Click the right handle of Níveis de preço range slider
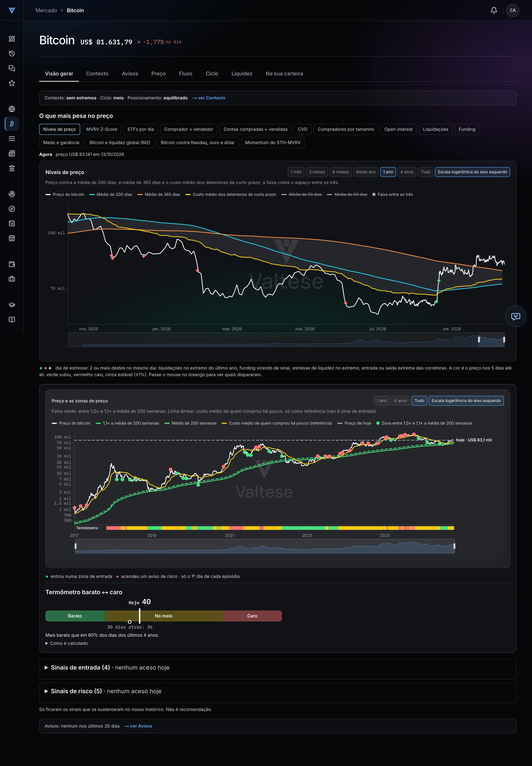Image resolution: width=532 pixels, height=766 pixels. coord(504,340)
